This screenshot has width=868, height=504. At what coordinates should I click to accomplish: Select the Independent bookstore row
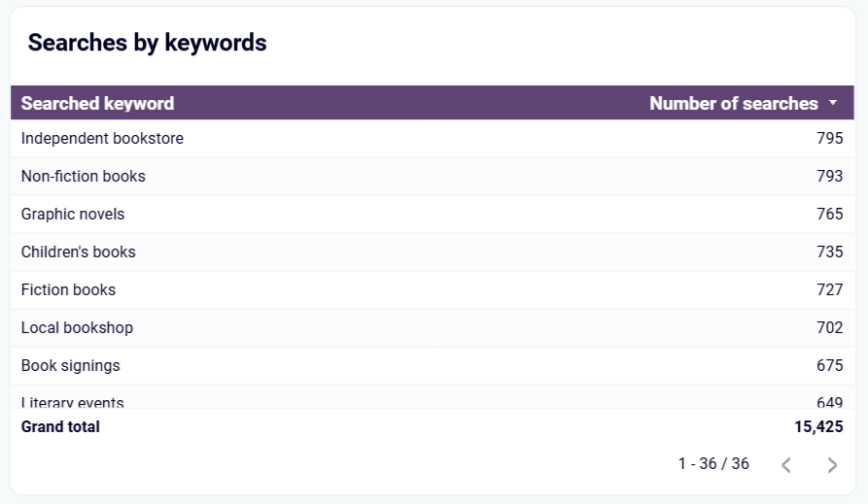point(433,138)
